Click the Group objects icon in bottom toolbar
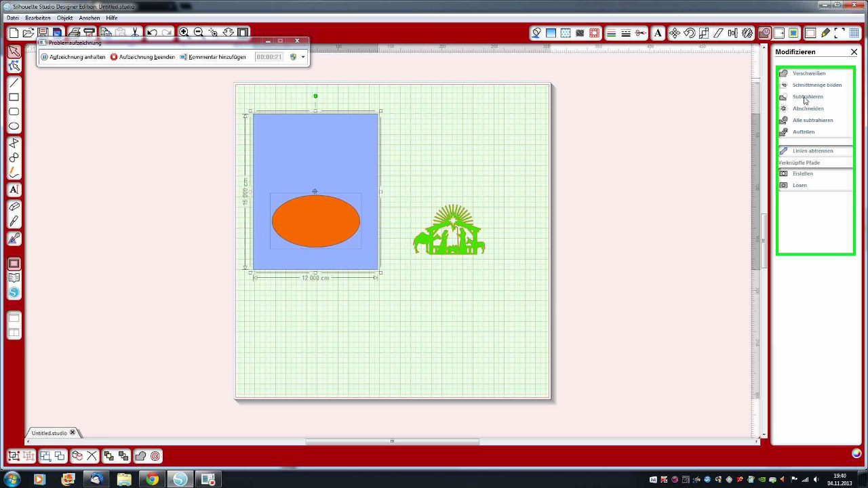Image resolution: width=868 pixels, height=488 pixels. click(x=14, y=456)
